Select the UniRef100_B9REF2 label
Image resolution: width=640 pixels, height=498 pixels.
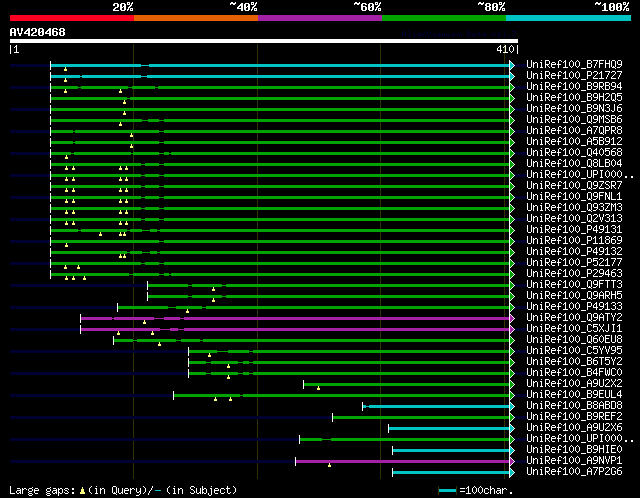click(574, 417)
